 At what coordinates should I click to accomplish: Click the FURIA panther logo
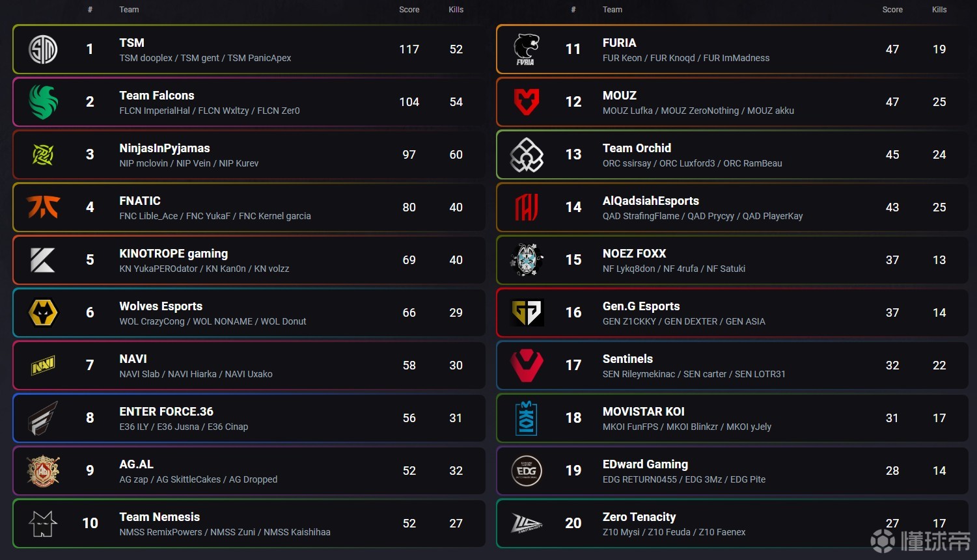coord(527,49)
